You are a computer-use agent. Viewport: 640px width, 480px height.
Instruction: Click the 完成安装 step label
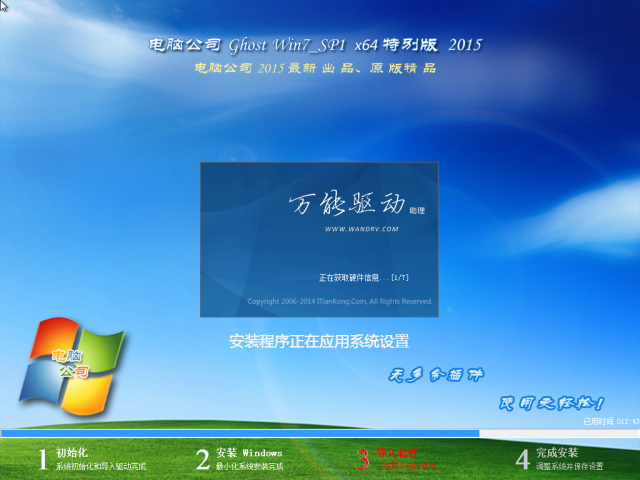click(x=557, y=453)
